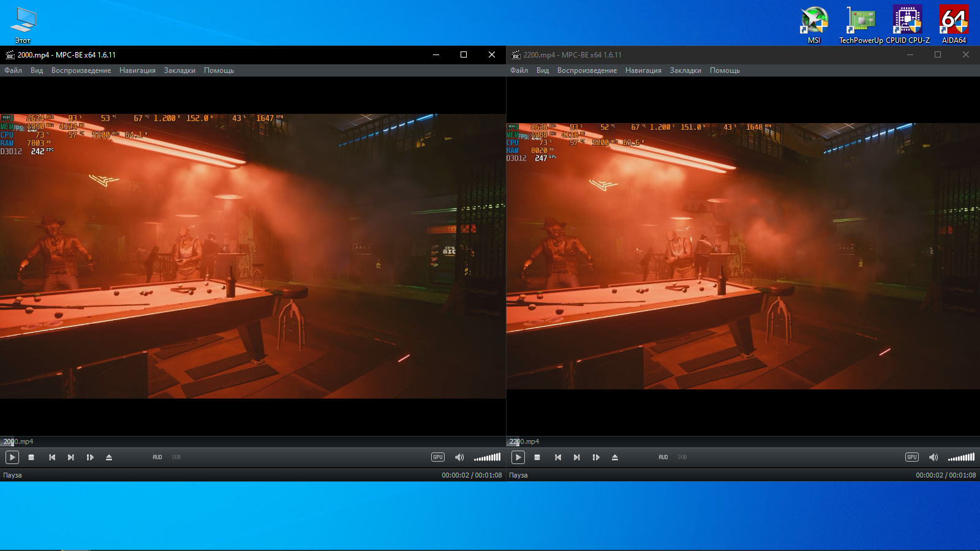The height and width of the screenshot is (551, 980).
Task: Click the SUB subtitle button in 2000.mp4 player
Action: (176, 457)
